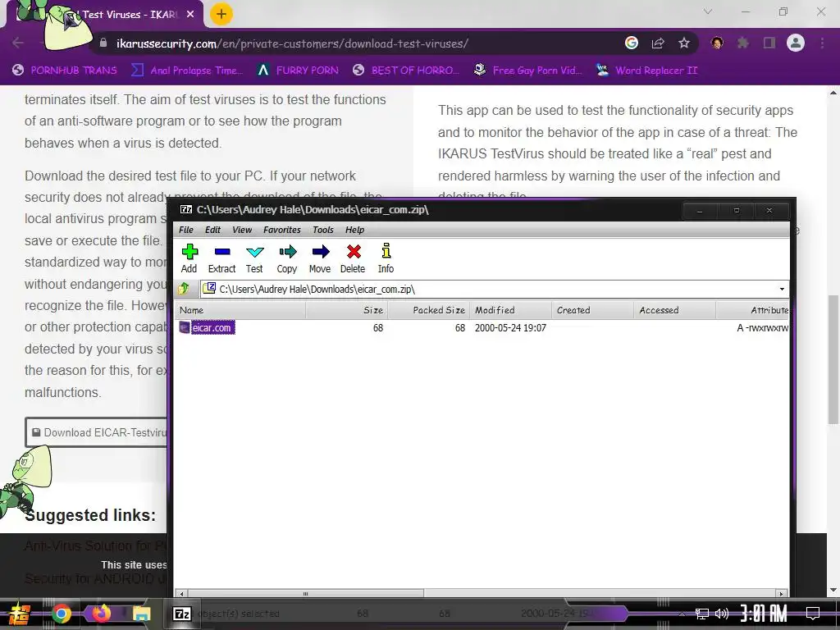Screen dimensions: 840x630
Task: Open the Word Replacer II bookmark
Action: [646, 71]
